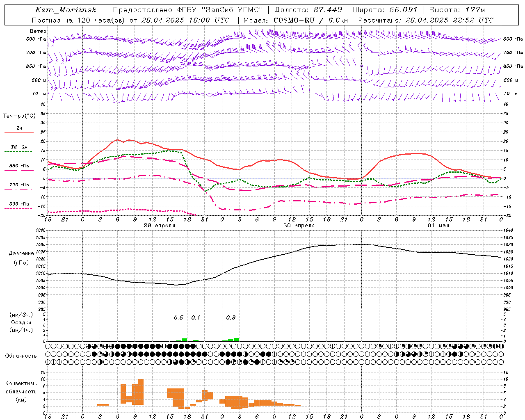Screen dimensions: 525x420
Task: Click the date label '29 апреля'
Action: [159, 226]
